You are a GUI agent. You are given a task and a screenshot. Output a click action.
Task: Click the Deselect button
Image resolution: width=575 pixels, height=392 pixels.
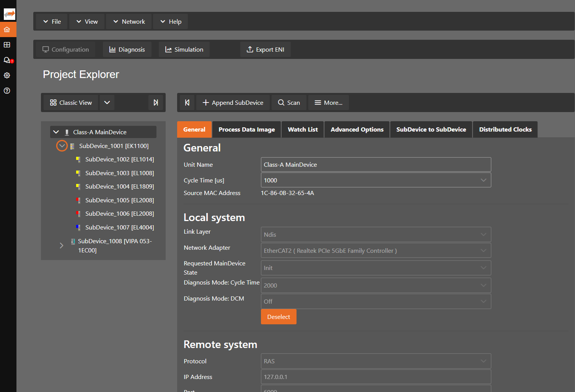pos(279,317)
